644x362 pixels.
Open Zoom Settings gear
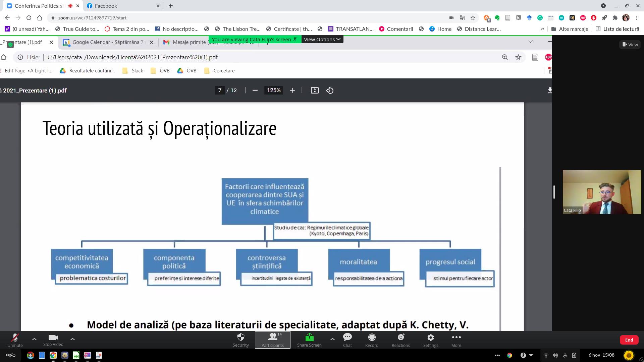point(430,340)
